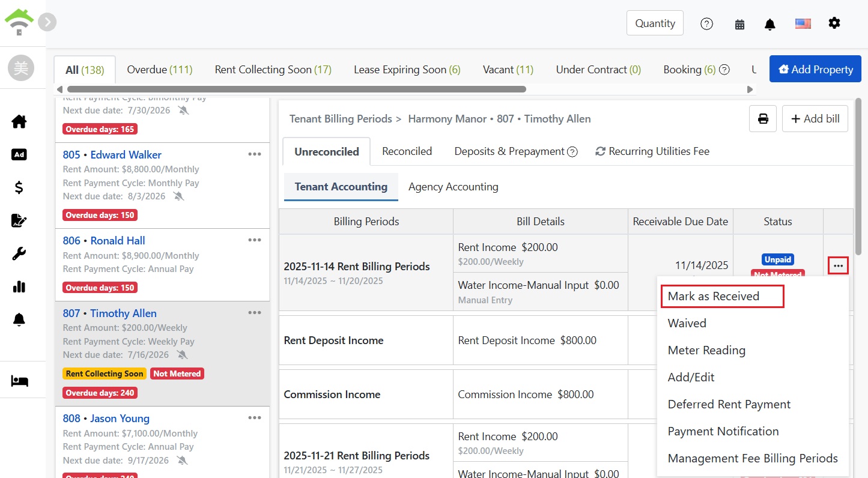
Task: Open the Unreconciled tab
Action: click(x=327, y=152)
